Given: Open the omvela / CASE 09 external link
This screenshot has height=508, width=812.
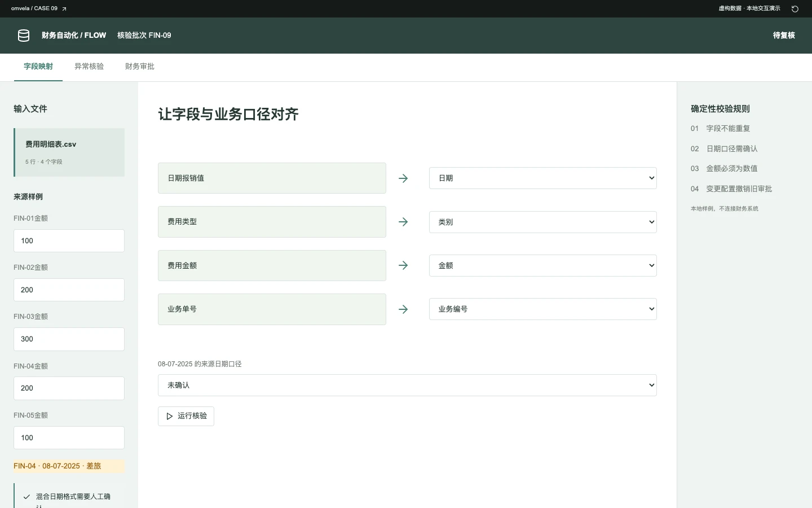Looking at the screenshot, I should (x=39, y=9).
